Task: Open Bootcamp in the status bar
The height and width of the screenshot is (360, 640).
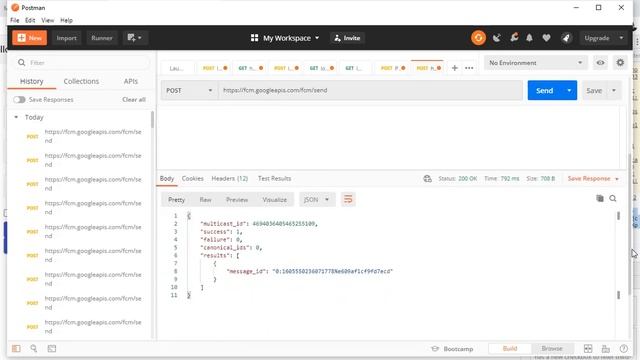Action: 452,349
